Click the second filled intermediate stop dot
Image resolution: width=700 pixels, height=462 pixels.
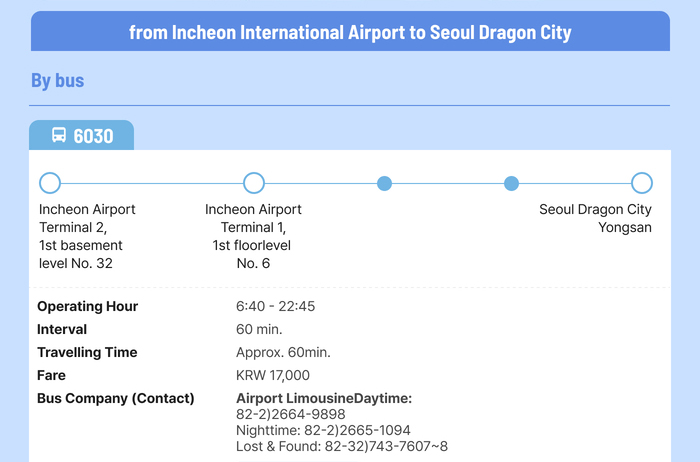512,183
